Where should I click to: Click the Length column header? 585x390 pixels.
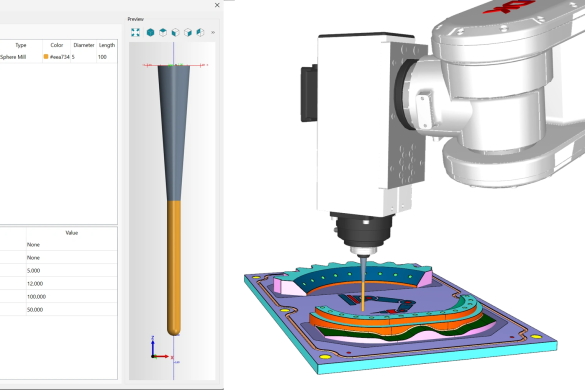click(x=107, y=45)
